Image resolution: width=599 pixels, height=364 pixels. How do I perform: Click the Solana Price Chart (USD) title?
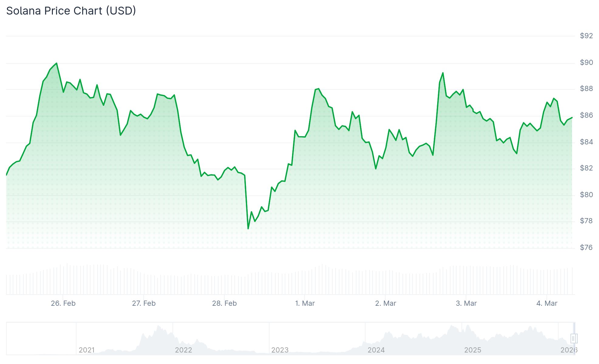[71, 11]
